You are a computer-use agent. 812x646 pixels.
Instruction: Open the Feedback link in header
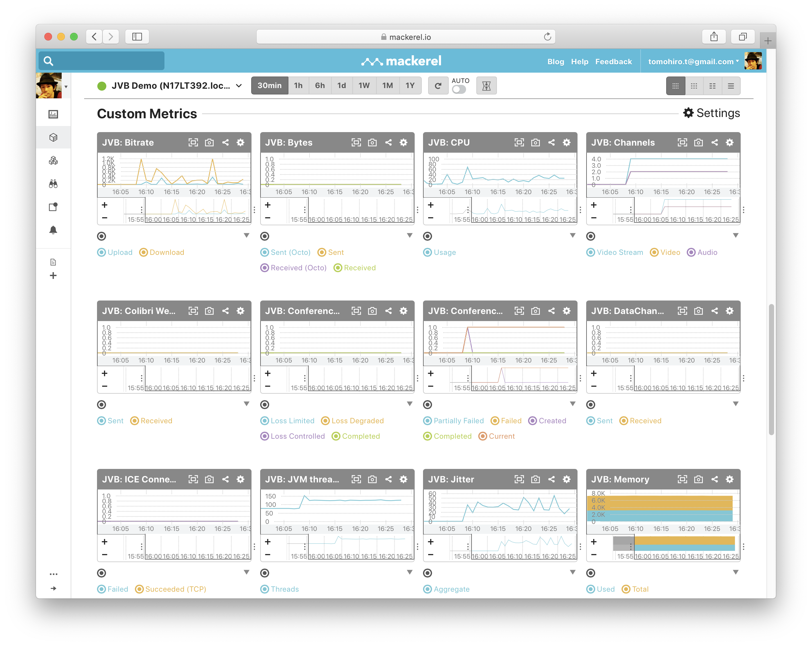pyautogui.click(x=613, y=61)
